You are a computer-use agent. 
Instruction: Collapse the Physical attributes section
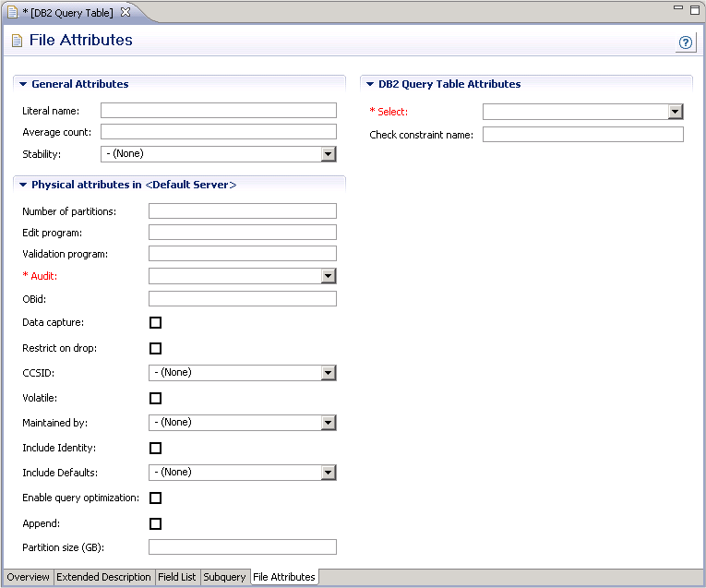tap(23, 185)
